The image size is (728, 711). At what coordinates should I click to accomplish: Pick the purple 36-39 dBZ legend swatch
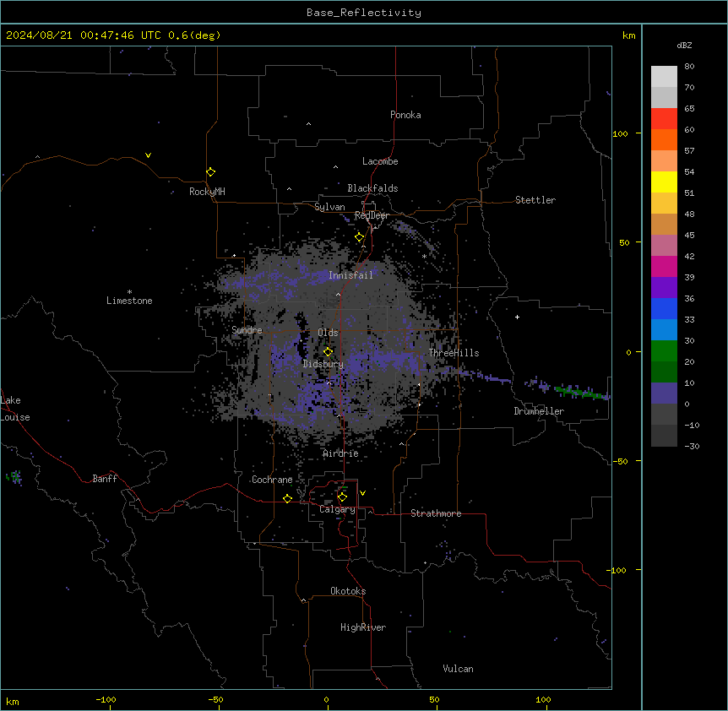coord(664,288)
